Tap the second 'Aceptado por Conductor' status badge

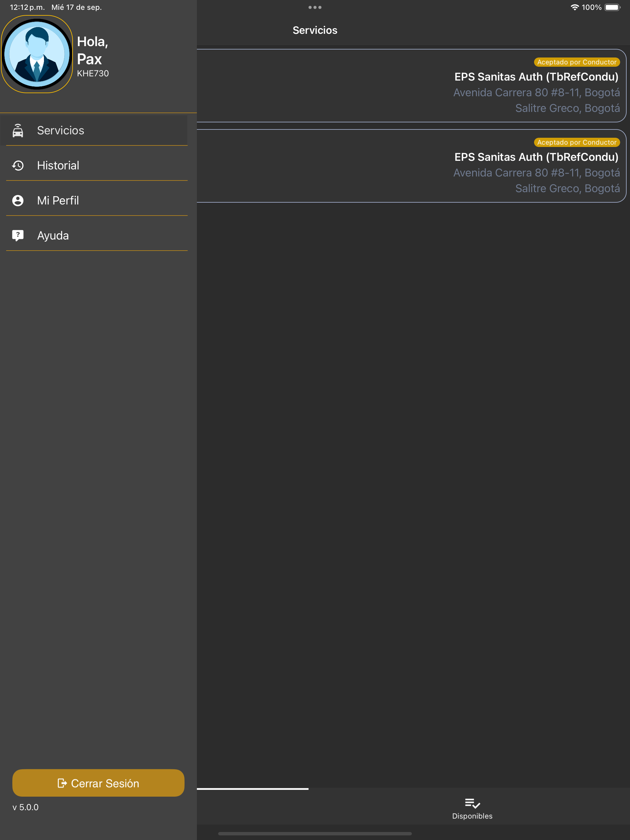(577, 142)
